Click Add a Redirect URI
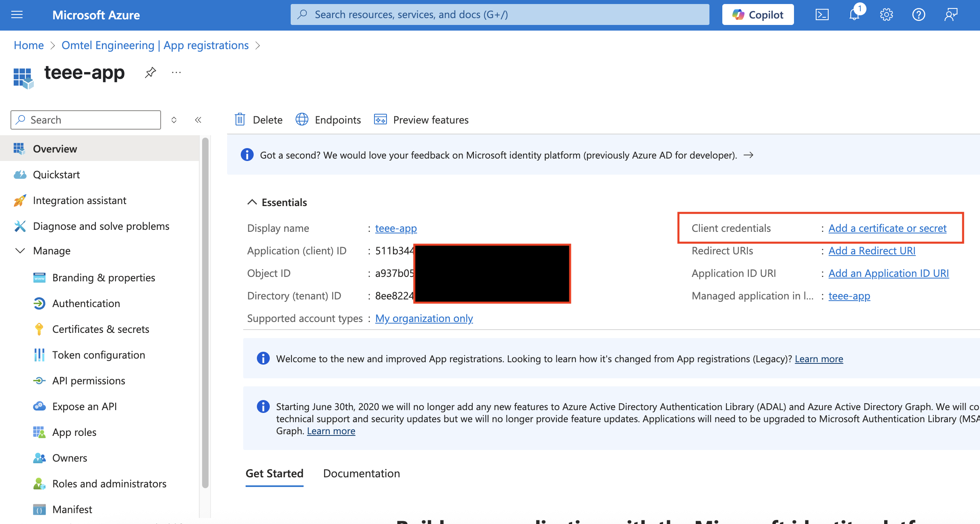Screen dimensions: 980x524 pos(872,251)
